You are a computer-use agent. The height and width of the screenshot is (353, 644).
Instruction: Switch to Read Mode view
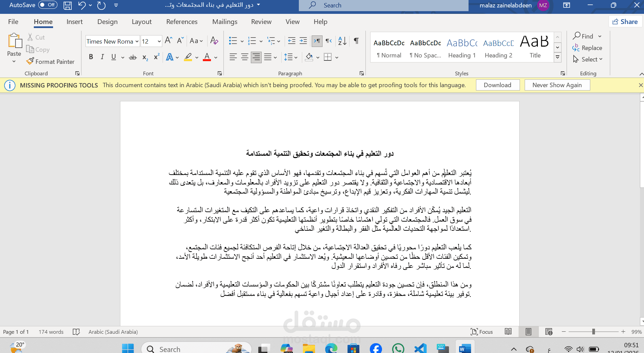508,332
